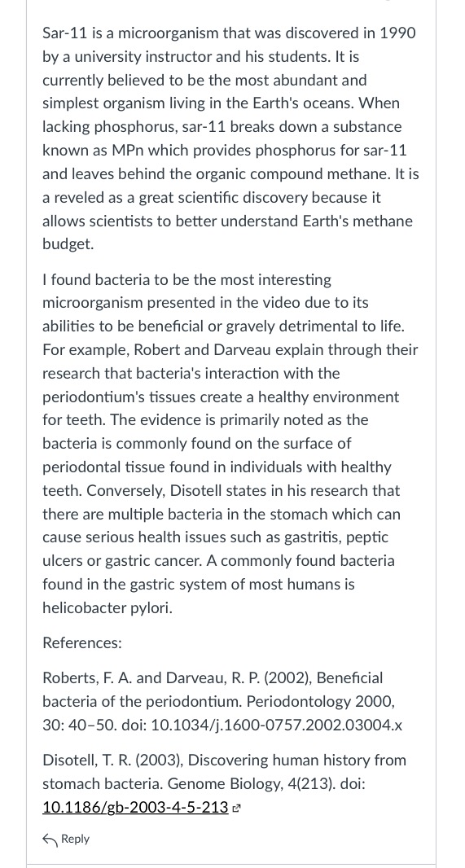
Task: Open the 10.1186/gb-2003-4-5-213 DOI link
Action: point(135,808)
